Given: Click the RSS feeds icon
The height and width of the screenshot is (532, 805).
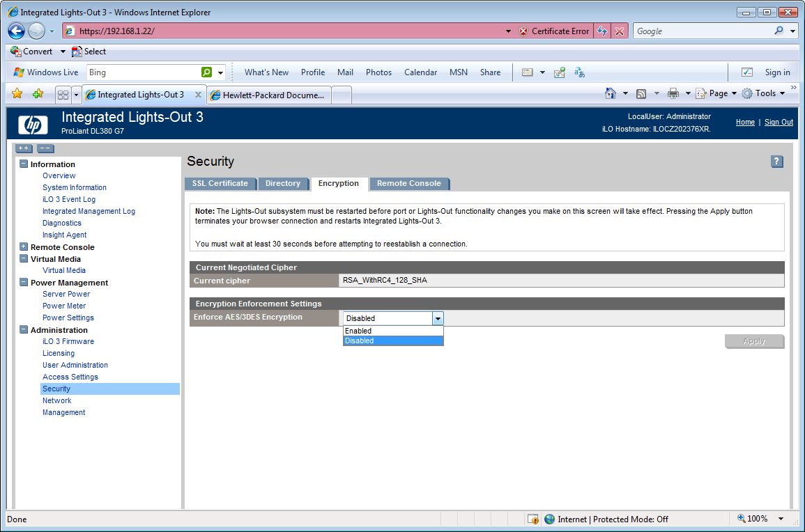Looking at the screenshot, I should click(641, 93).
